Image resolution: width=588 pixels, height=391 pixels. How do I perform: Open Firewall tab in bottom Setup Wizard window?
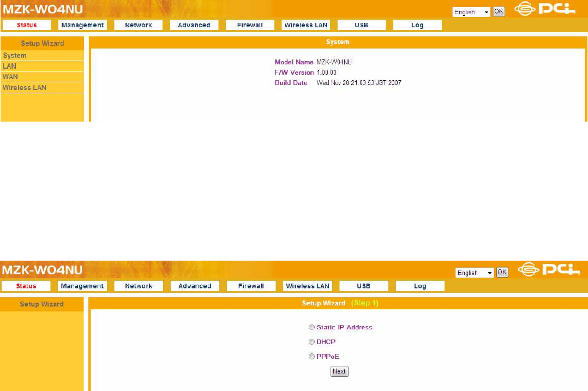click(x=251, y=286)
